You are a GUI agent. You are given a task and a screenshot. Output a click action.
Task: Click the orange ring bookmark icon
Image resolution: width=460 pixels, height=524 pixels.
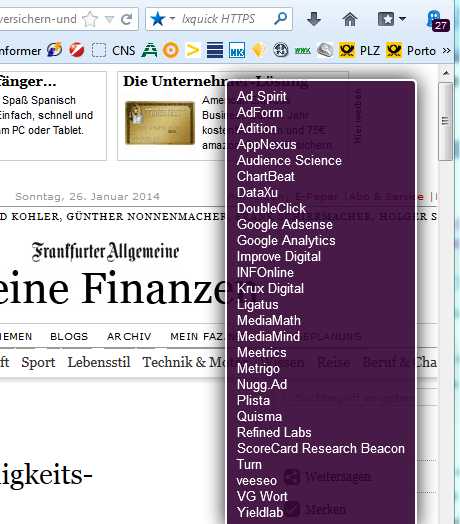[x=171, y=50]
